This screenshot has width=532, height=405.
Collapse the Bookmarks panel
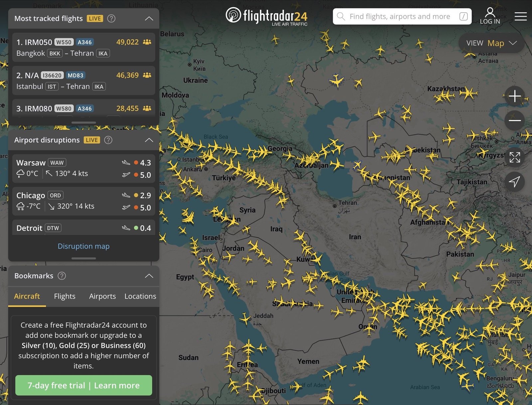click(x=149, y=276)
